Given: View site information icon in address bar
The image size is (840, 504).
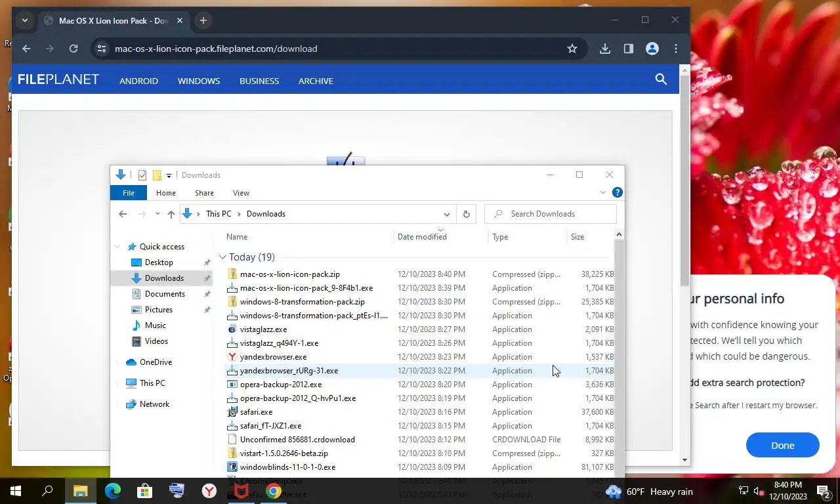Looking at the screenshot, I should 100,49.
